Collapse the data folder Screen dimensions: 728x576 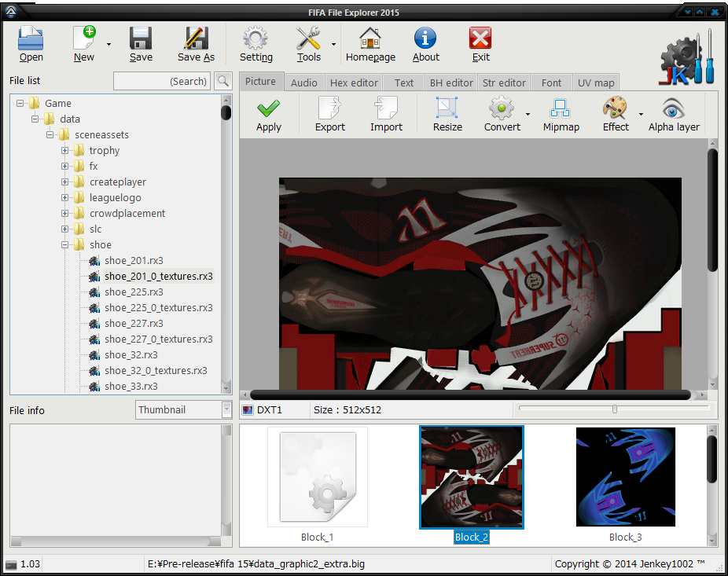(35, 119)
